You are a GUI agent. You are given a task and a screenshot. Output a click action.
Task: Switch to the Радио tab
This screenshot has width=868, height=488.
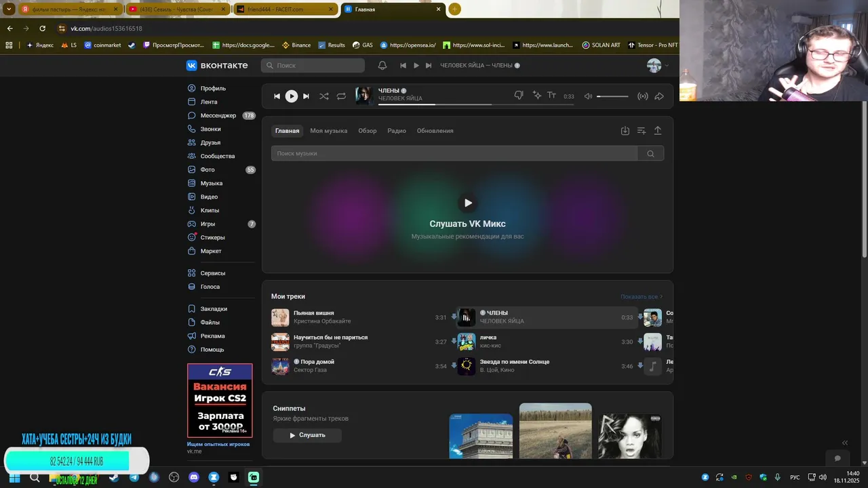coord(397,131)
